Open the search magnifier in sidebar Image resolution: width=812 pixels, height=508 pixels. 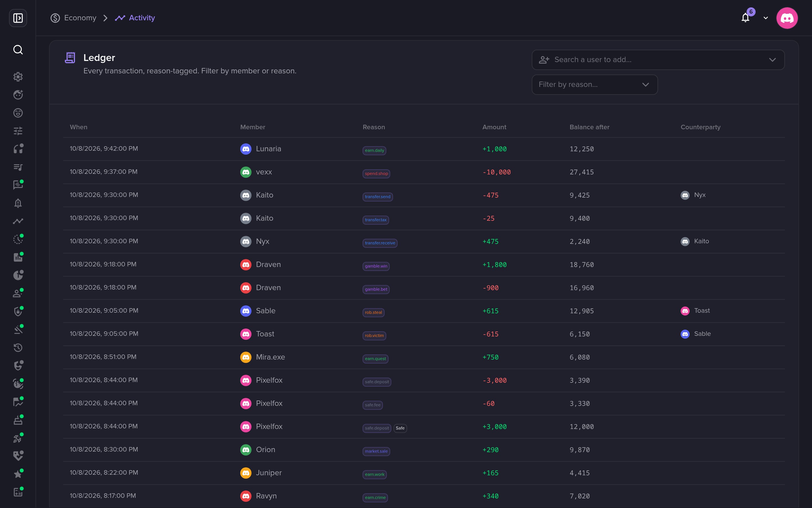click(18, 50)
